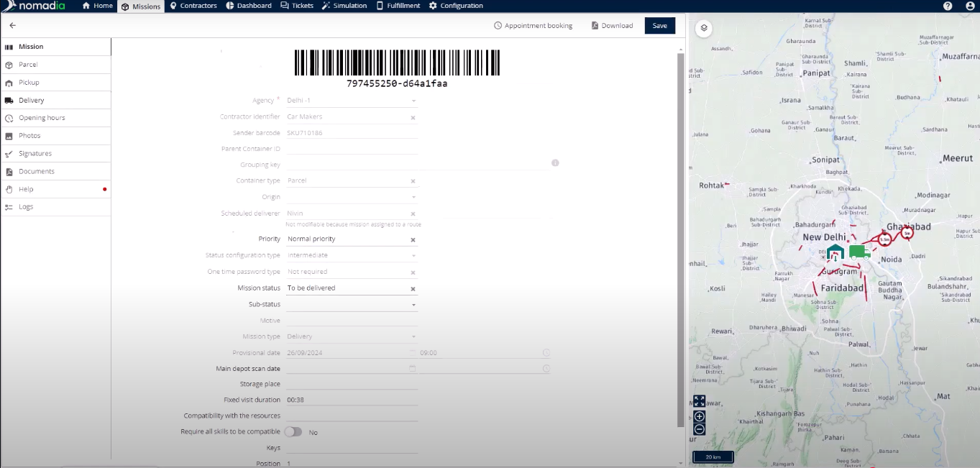Click the Grouping key info icon
The width and height of the screenshot is (980, 468).
tap(555, 163)
